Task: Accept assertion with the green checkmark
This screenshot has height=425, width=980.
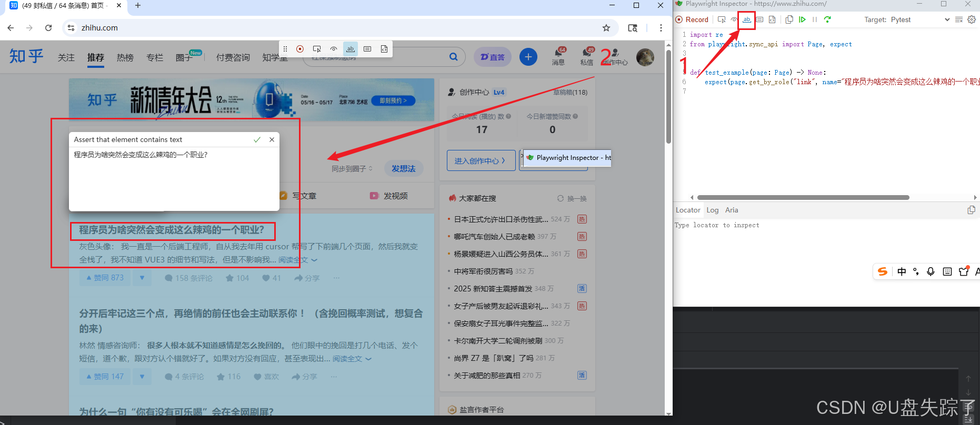Action: [257, 139]
